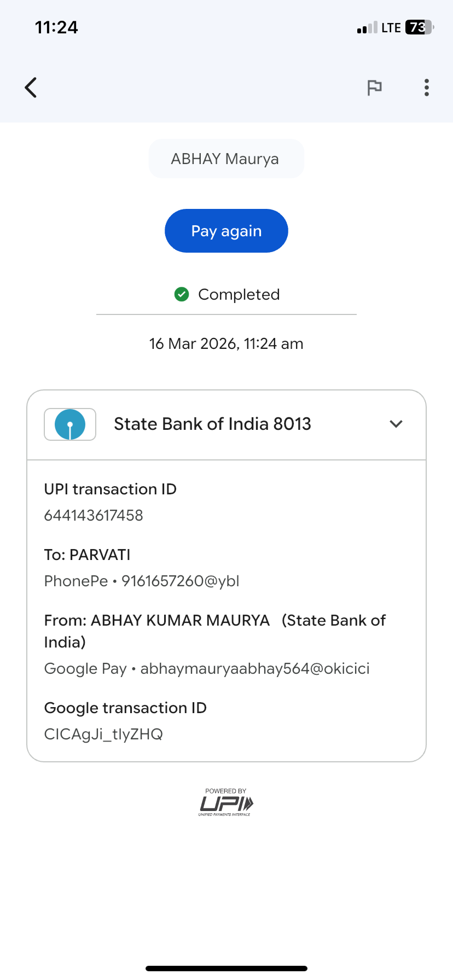Tap the Powered by UPI logo
Screen dimensions: 453x980
click(x=226, y=803)
